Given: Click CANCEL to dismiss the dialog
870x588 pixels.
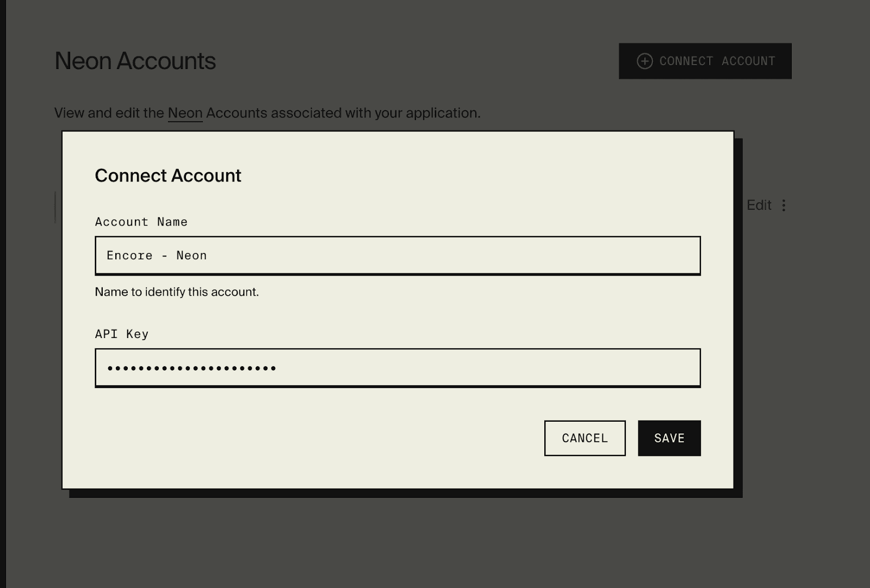Looking at the screenshot, I should (x=585, y=438).
